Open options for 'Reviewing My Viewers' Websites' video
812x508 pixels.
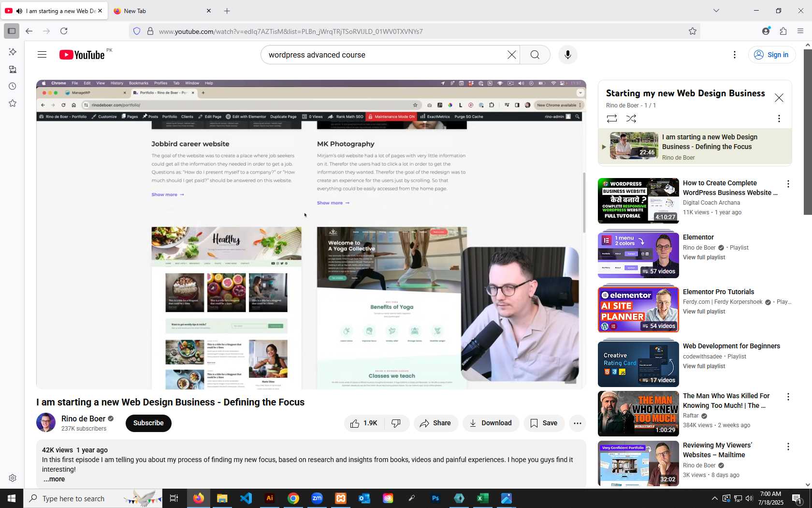point(788,447)
